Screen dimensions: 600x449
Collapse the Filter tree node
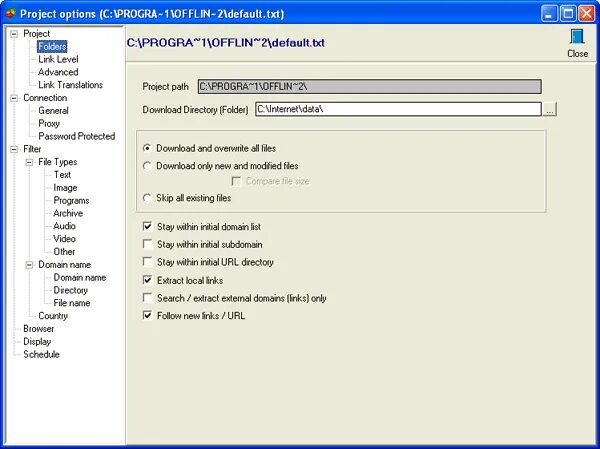pyautogui.click(x=14, y=149)
